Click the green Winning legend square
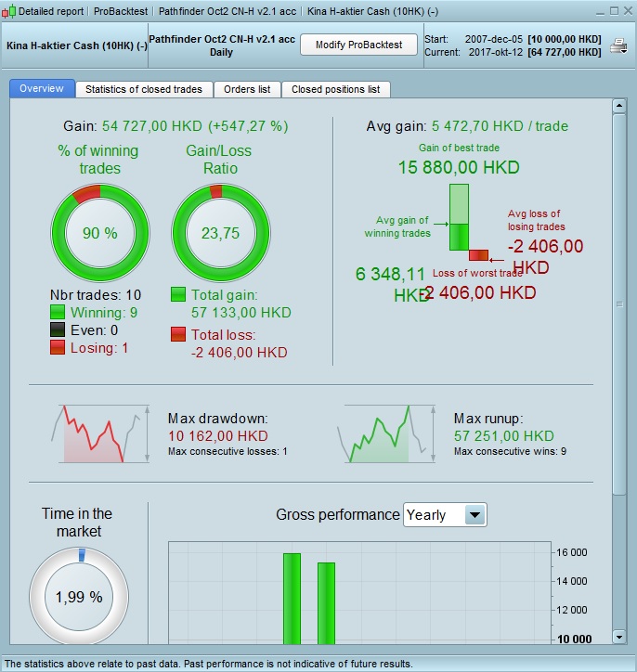This screenshot has width=637, height=672. [x=58, y=312]
